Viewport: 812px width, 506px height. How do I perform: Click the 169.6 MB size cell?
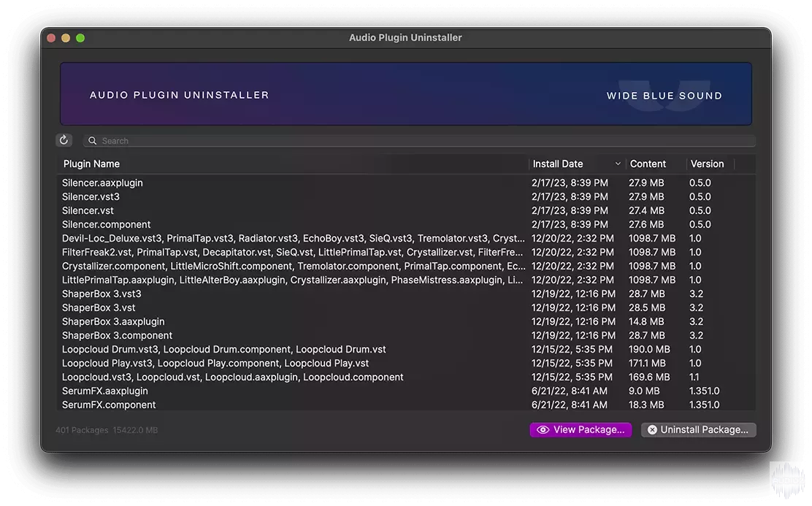[649, 377]
